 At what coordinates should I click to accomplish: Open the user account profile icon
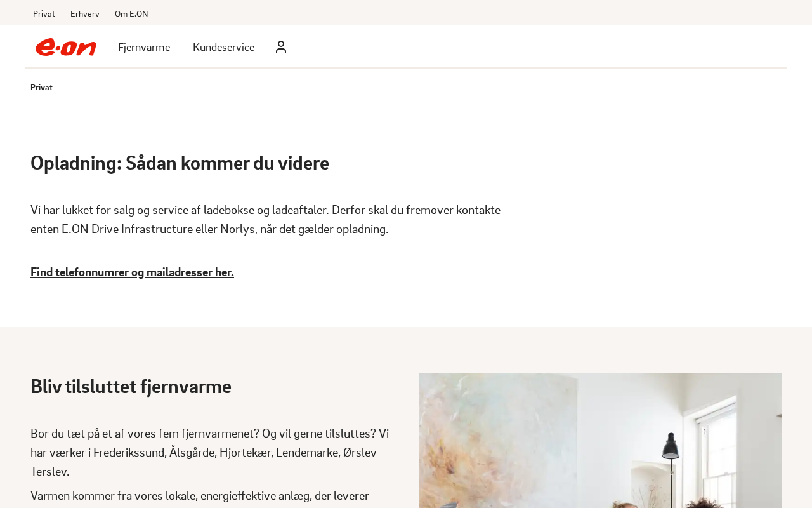coord(281,47)
